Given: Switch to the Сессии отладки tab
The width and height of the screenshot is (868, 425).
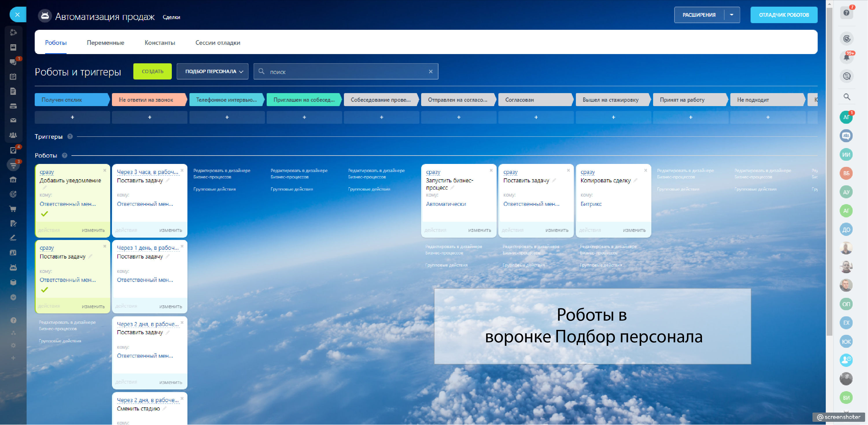Looking at the screenshot, I should [x=218, y=42].
